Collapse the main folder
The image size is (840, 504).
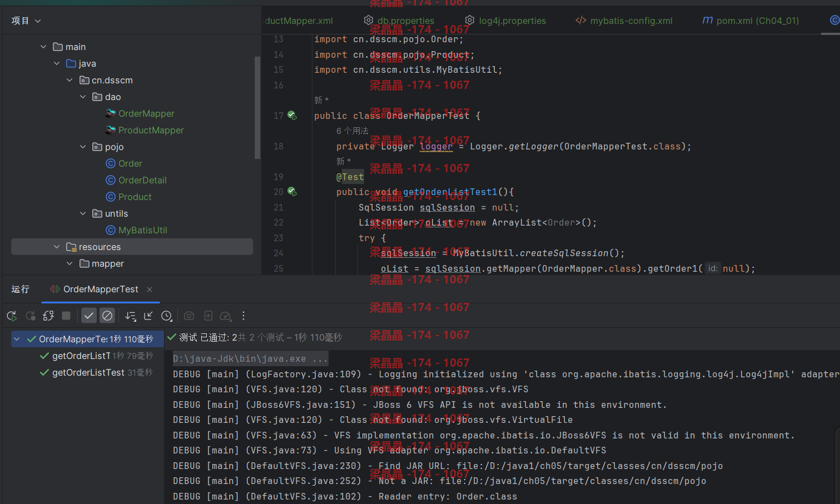pyautogui.click(x=43, y=47)
